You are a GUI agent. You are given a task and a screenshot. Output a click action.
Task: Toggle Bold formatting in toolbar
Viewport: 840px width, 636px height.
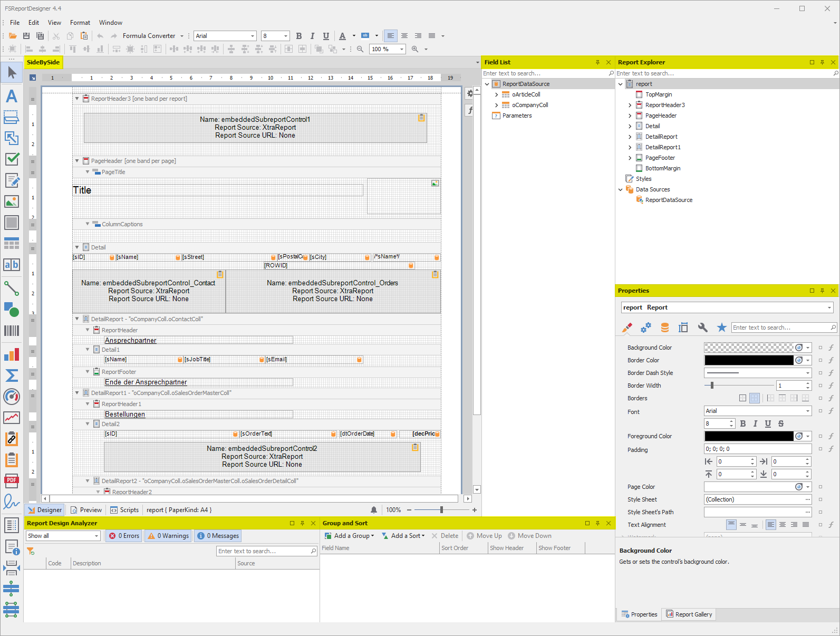tap(299, 36)
